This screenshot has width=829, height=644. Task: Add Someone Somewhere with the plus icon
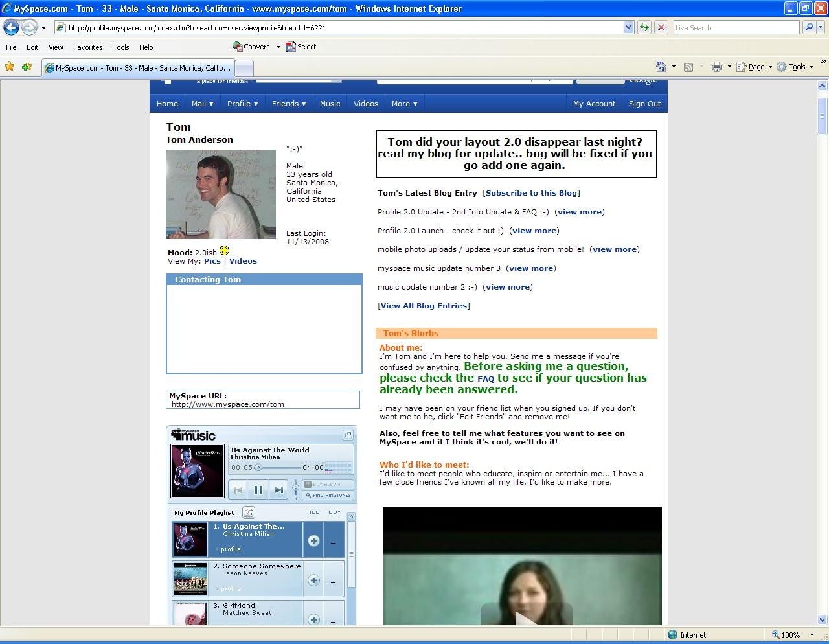[313, 581]
